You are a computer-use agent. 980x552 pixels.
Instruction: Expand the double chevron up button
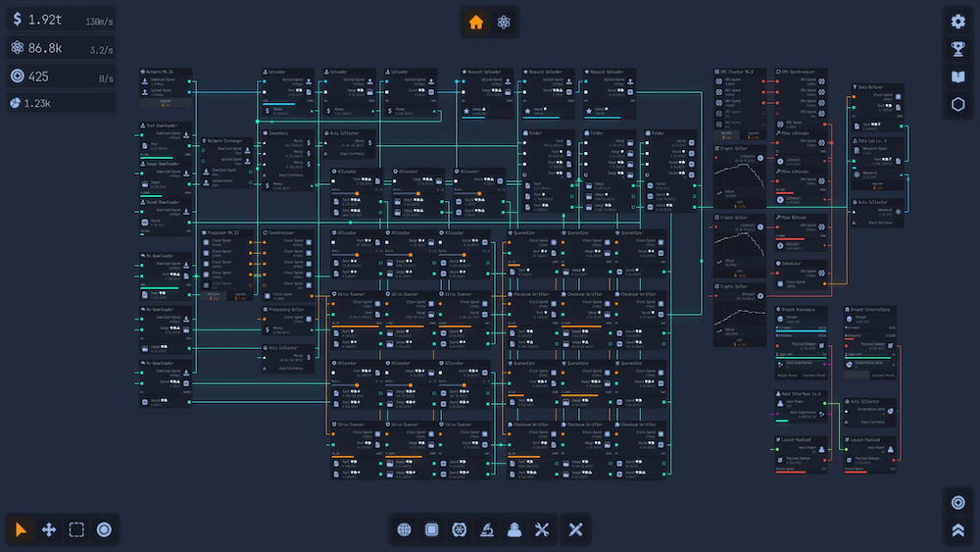(x=958, y=530)
